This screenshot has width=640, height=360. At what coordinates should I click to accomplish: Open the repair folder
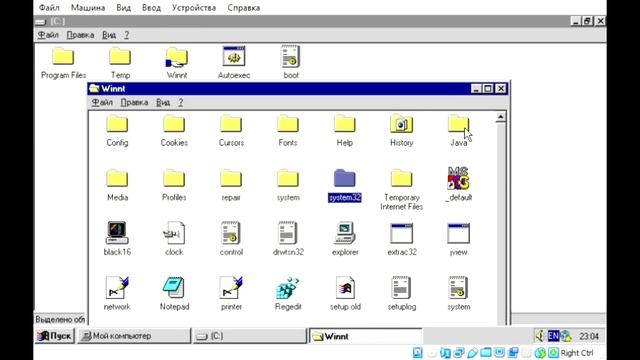click(x=231, y=179)
